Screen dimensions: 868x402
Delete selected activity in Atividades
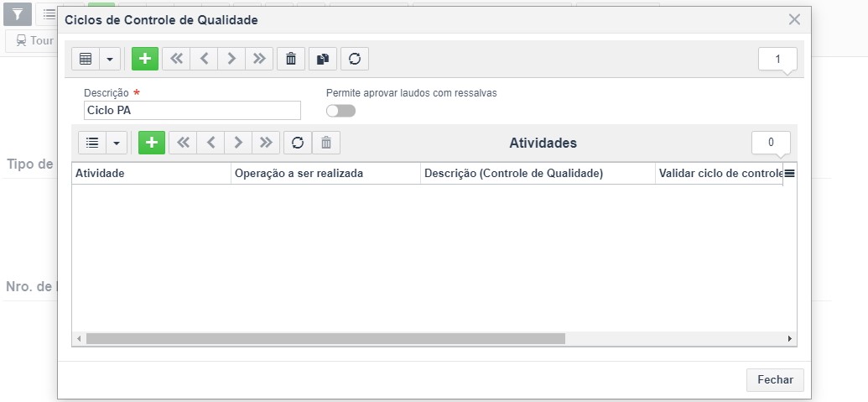[x=326, y=143]
